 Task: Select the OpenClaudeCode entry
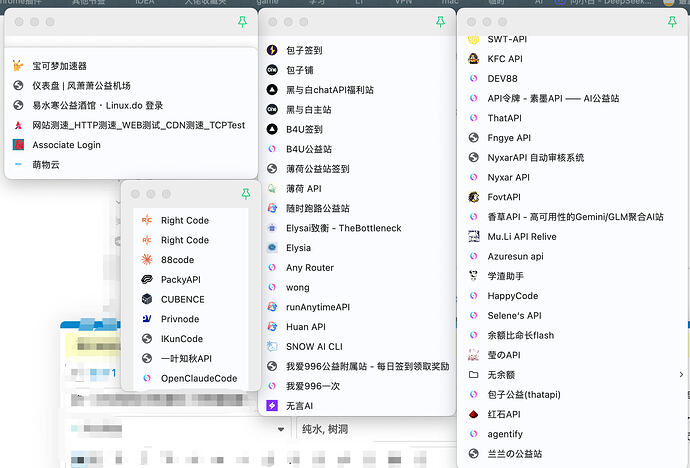[x=199, y=378]
